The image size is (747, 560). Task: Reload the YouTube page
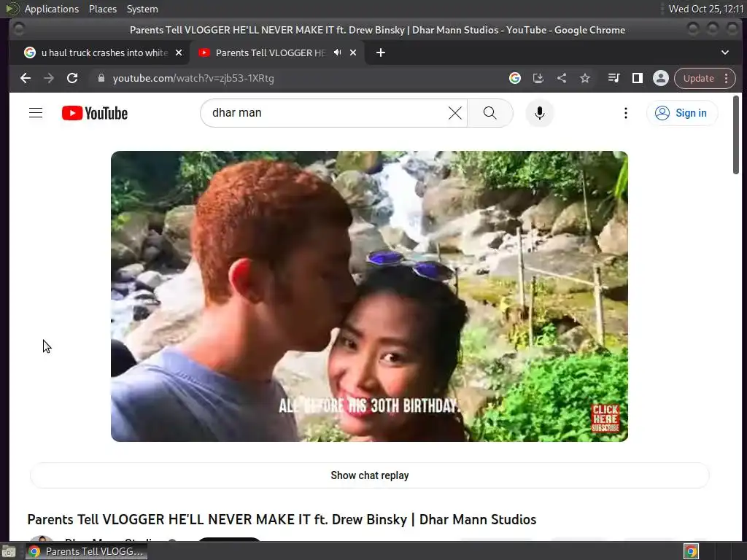click(72, 78)
